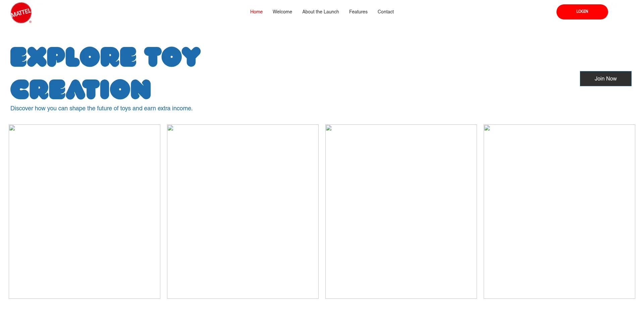Viewport: 644px width, 333px height.
Task: Select Home in the navigation menu
Action: coord(256,12)
